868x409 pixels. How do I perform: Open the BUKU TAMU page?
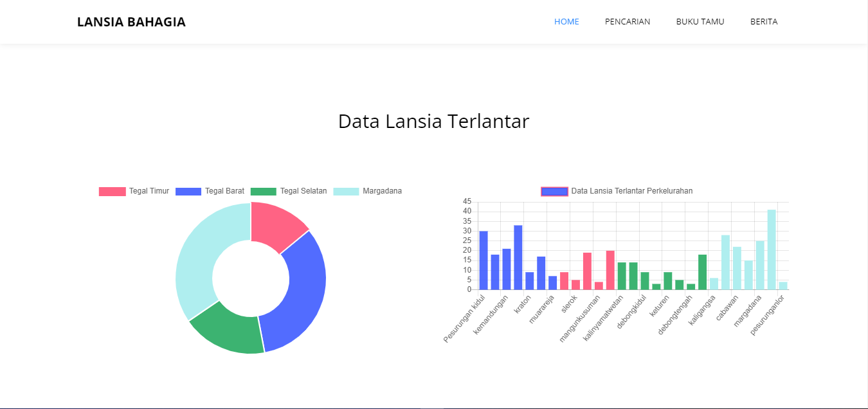[x=700, y=22]
